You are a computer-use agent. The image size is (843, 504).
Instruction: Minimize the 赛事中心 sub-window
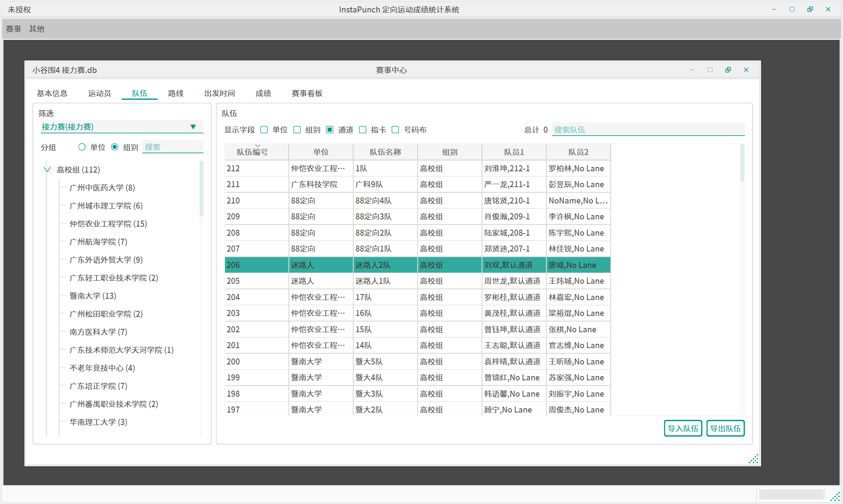tap(692, 70)
